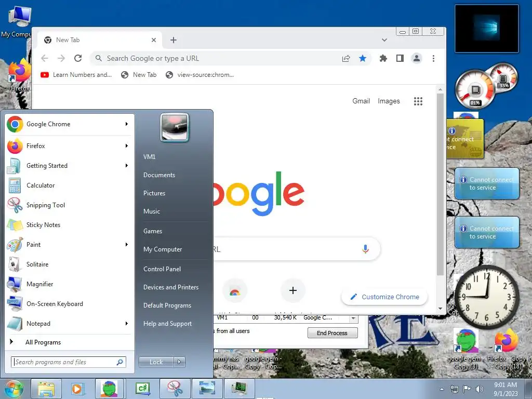The height and width of the screenshot is (399, 532).
Task: Open Windows Media Player taskbar icon
Action: pyautogui.click(x=78, y=389)
